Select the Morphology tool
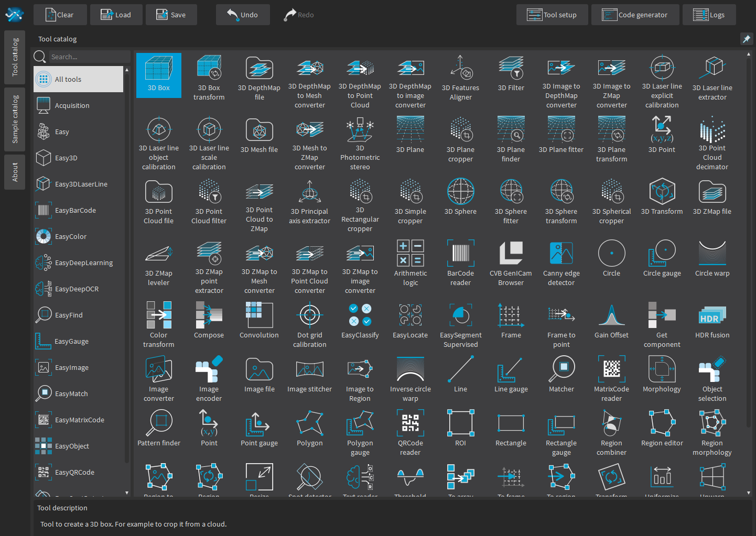 [x=662, y=370]
